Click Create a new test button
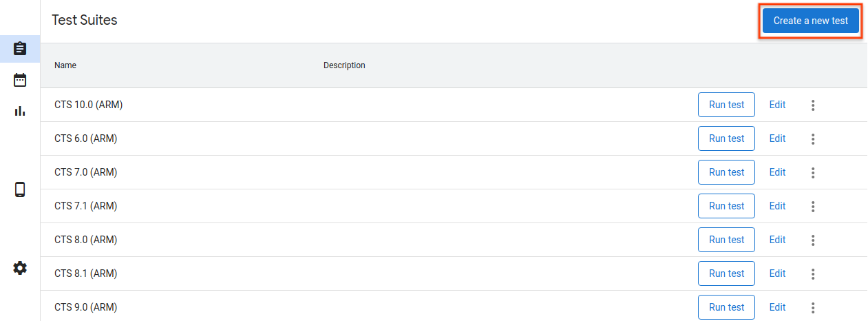The height and width of the screenshot is (321, 868). pos(810,21)
